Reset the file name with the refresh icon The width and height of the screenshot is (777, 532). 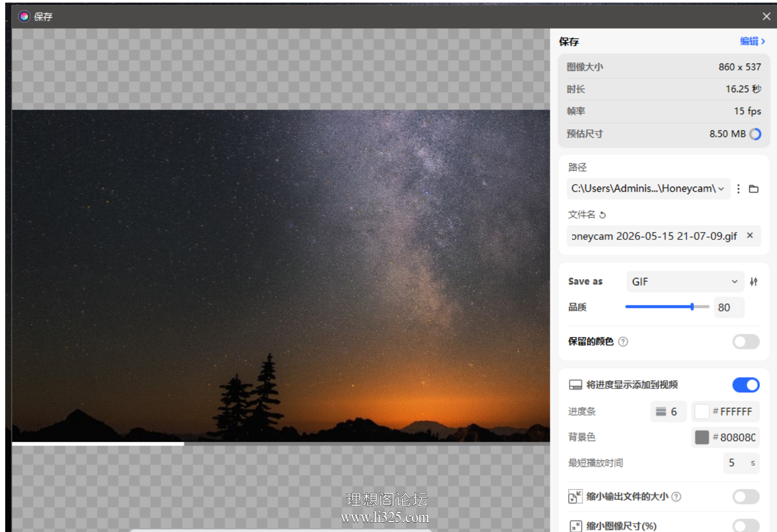point(603,215)
